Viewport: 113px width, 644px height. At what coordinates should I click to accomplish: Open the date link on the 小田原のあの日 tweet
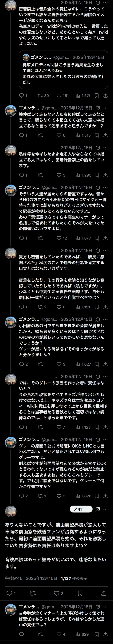point(76,319)
